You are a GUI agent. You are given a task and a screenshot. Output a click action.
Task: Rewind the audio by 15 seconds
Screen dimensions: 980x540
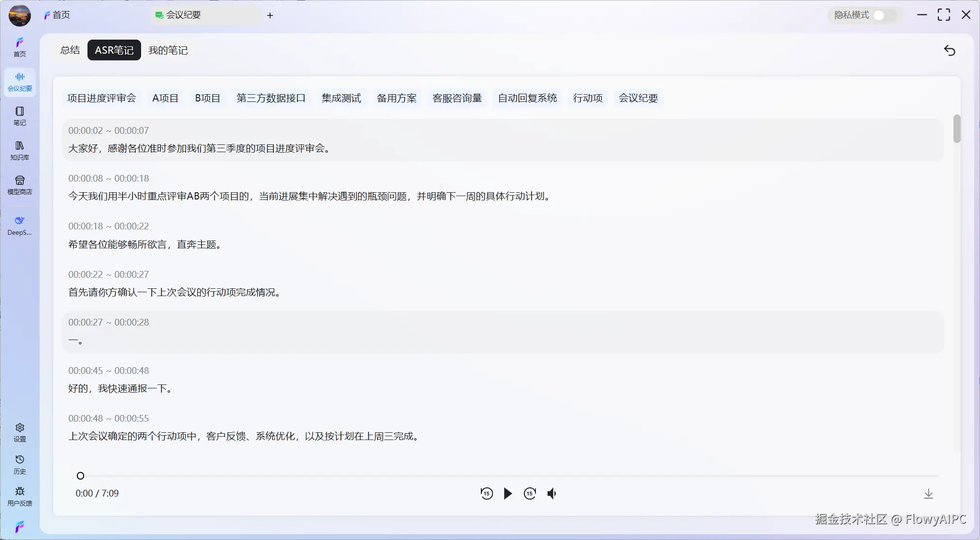[487, 493]
